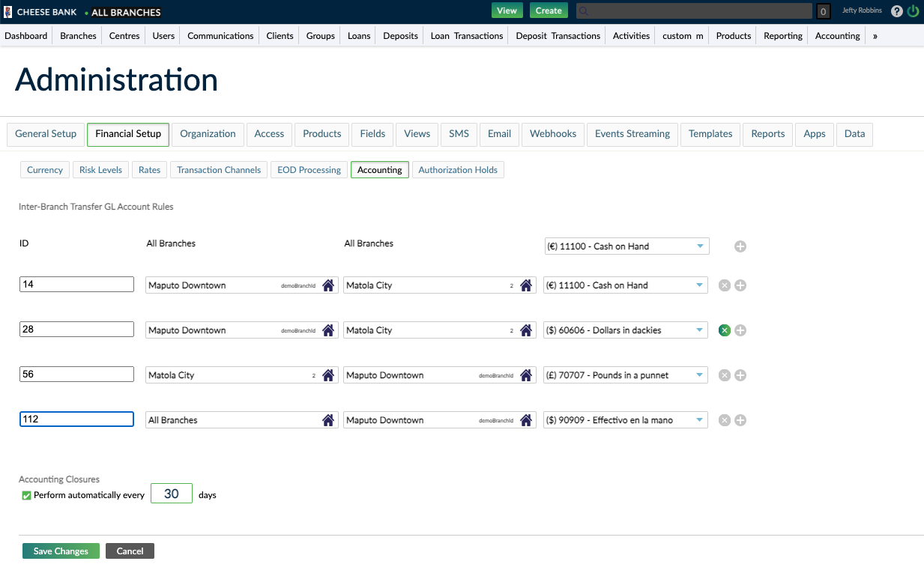This screenshot has width=924, height=576.
Task: Remove rule 28 using the green X icon
Action: coord(724,330)
